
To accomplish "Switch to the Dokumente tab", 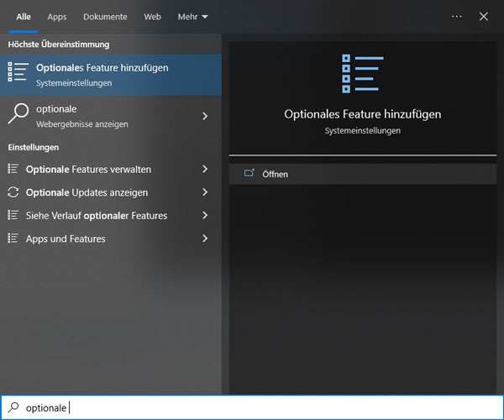I will 105,16.
